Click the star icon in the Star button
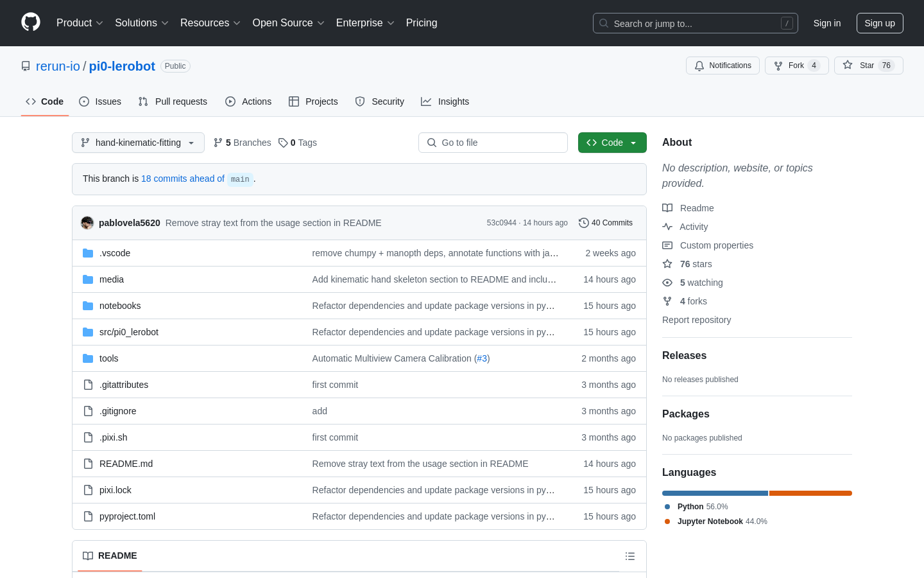Screen dimensions: 924x578 coord(848,66)
